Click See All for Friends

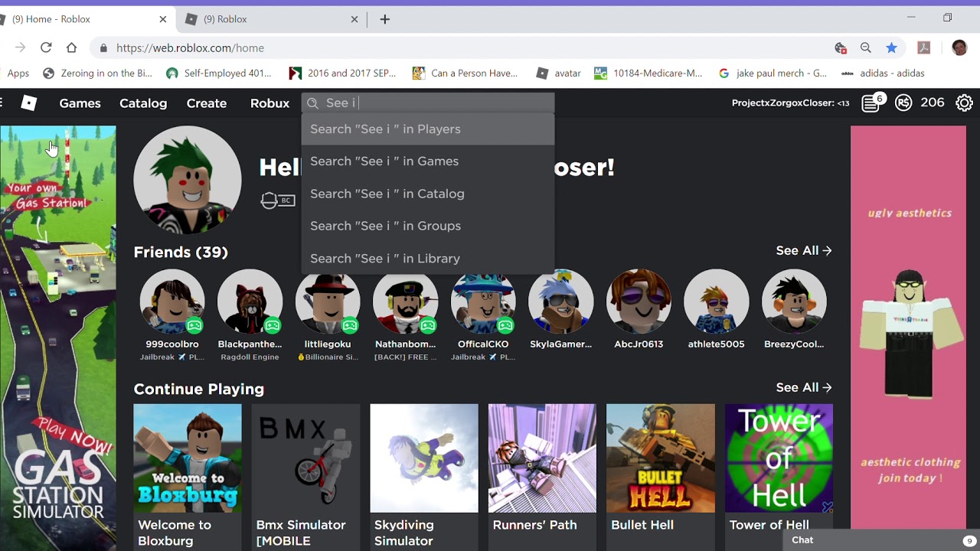point(804,250)
